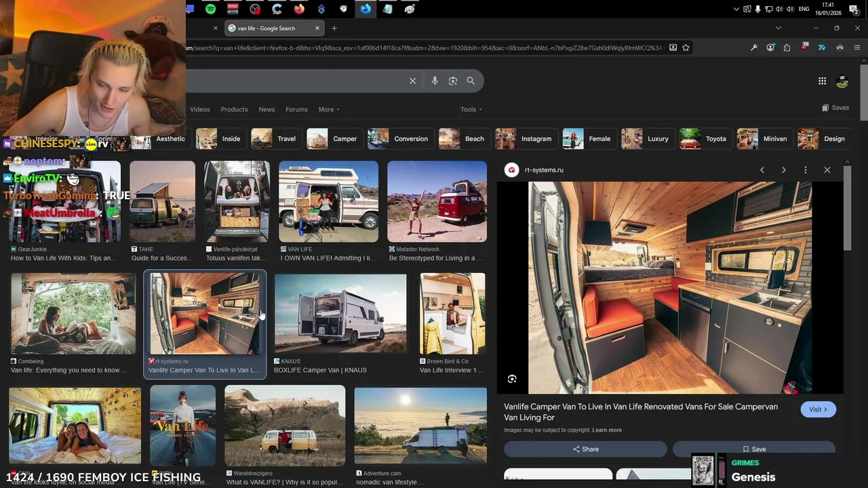Switch to Videos results tab

click(x=200, y=110)
